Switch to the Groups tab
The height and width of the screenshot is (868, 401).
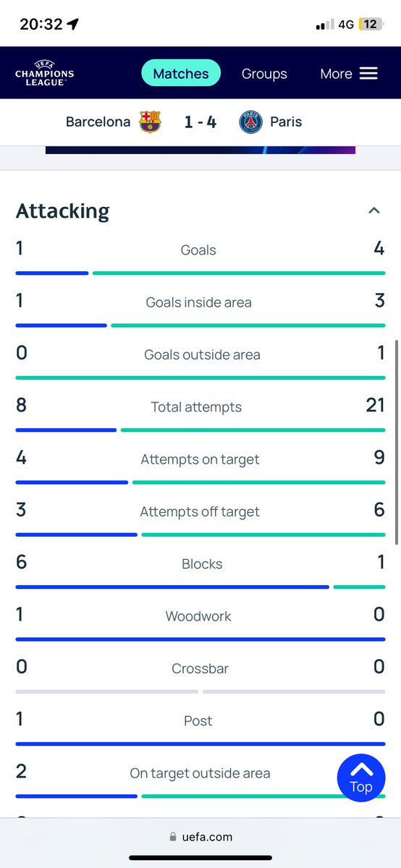pyautogui.click(x=264, y=74)
